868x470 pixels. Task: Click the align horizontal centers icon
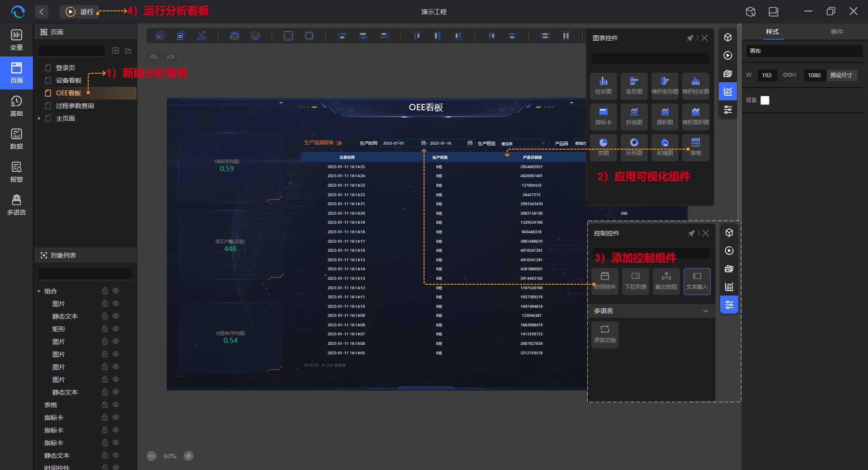[x=363, y=36]
